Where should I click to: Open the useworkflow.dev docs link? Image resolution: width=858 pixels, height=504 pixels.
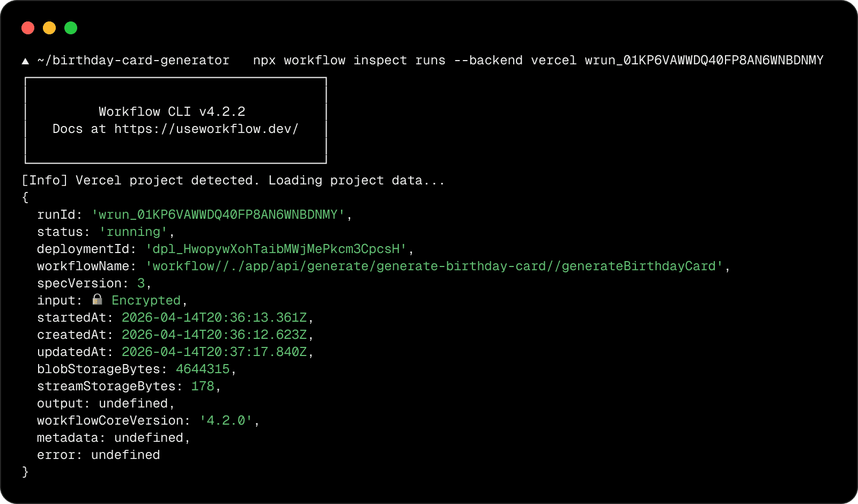click(x=206, y=129)
